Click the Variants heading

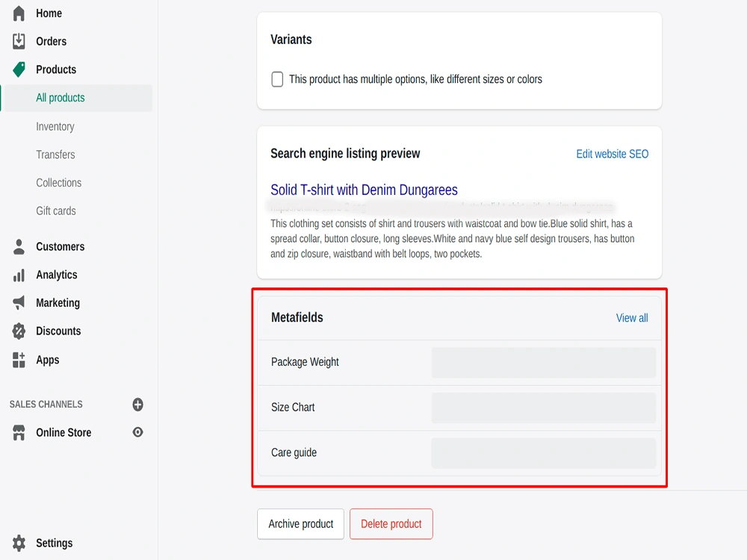coord(291,40)
